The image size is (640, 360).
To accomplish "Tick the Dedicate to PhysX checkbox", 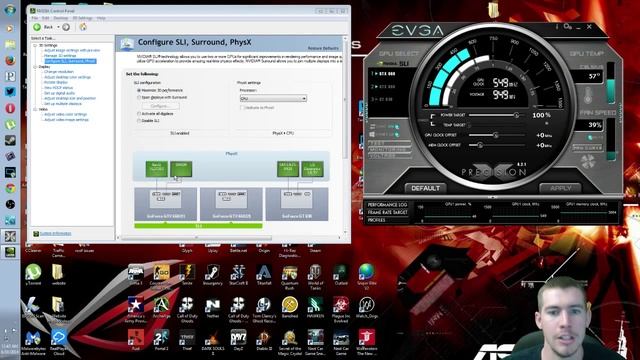I will point(242,108).
